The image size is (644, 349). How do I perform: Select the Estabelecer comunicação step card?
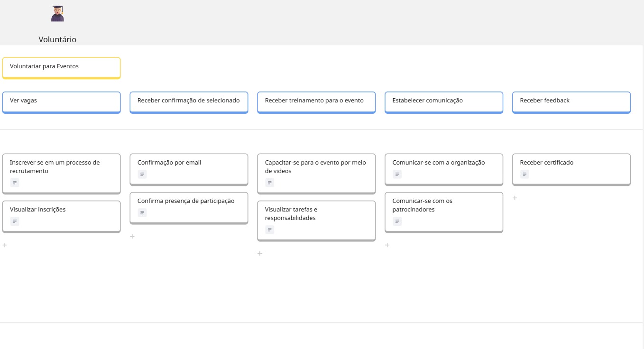(443, 101)
